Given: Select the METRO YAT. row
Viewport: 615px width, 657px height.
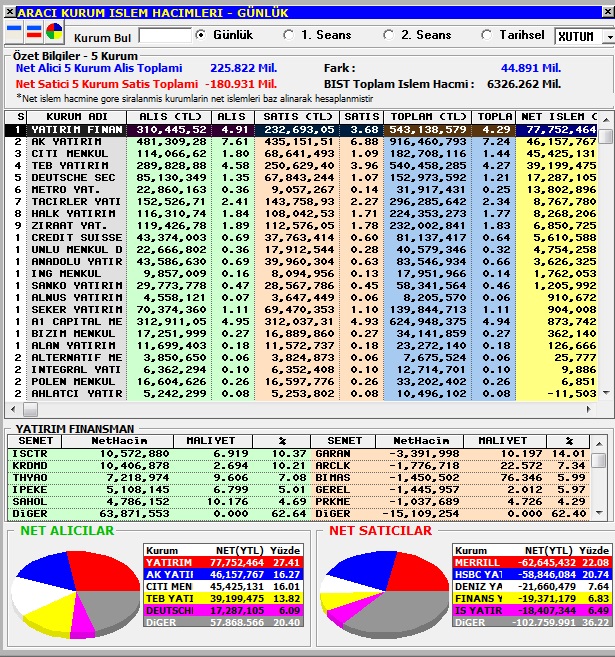Looking at the screenshot, I should [x=302, y=190].
